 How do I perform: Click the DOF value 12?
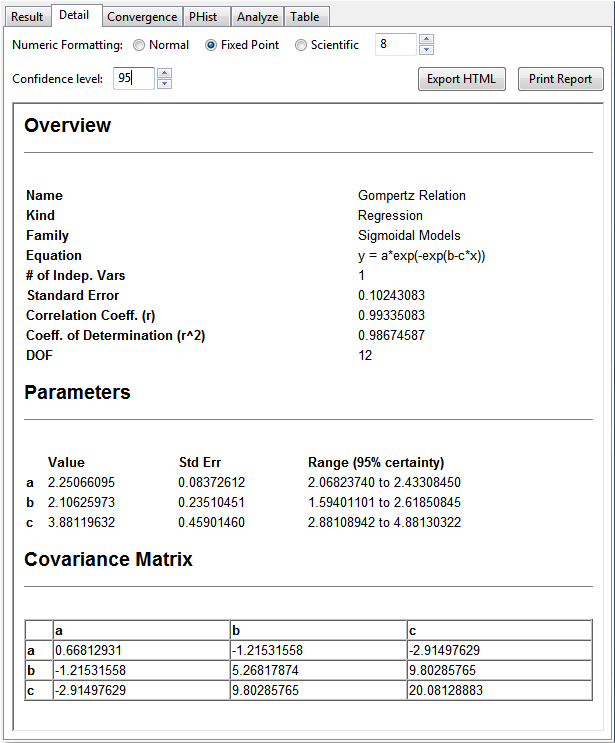(365, 355)
